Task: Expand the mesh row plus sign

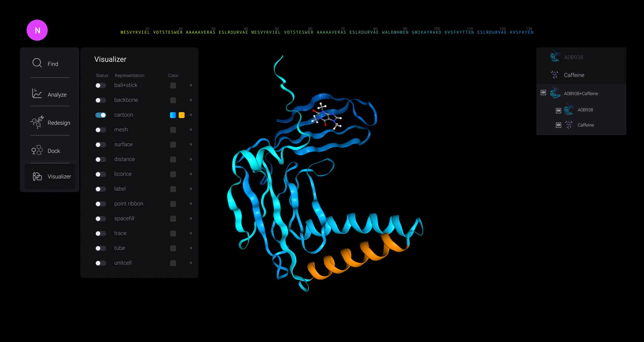Action: 191,130
